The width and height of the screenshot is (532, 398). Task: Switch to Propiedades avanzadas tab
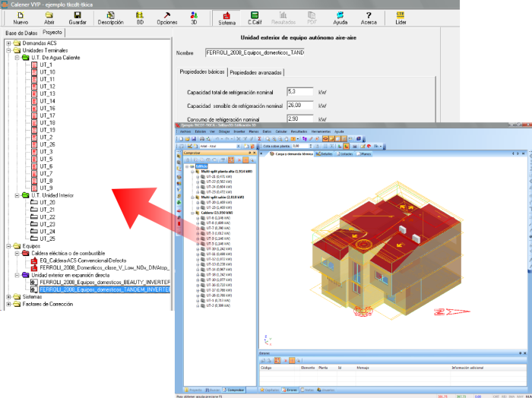click(x=255, y=73)
